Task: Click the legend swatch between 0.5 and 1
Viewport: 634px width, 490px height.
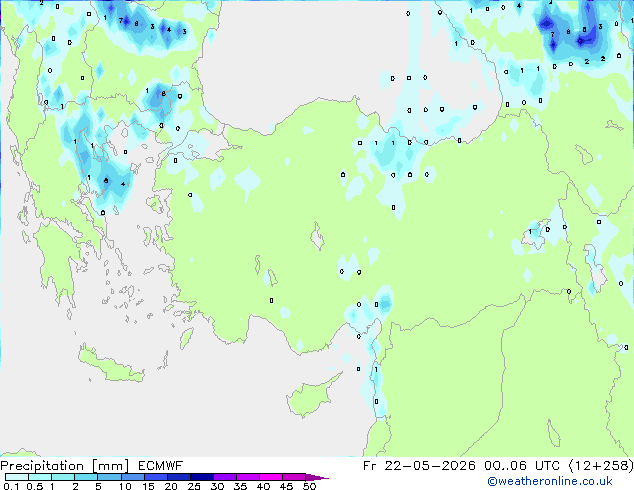Action: click(x=40, y=477)
